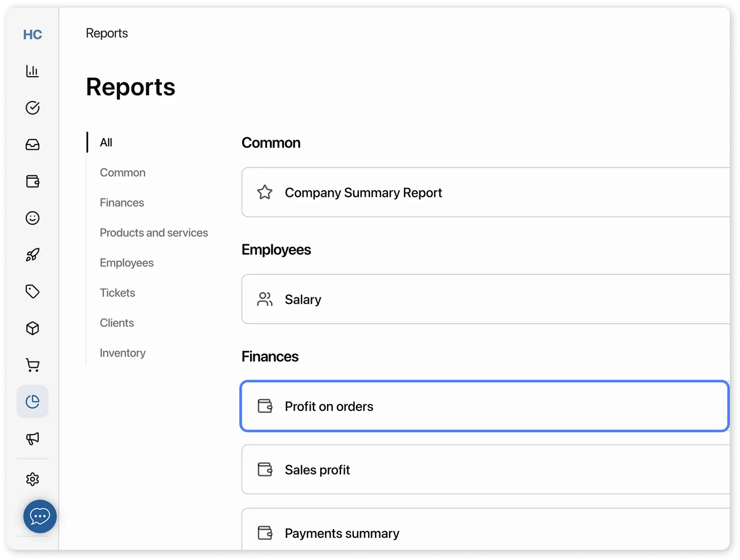
Task: Open the Company Summary Report
Action: pyautogui.click(x=363, y=193)
